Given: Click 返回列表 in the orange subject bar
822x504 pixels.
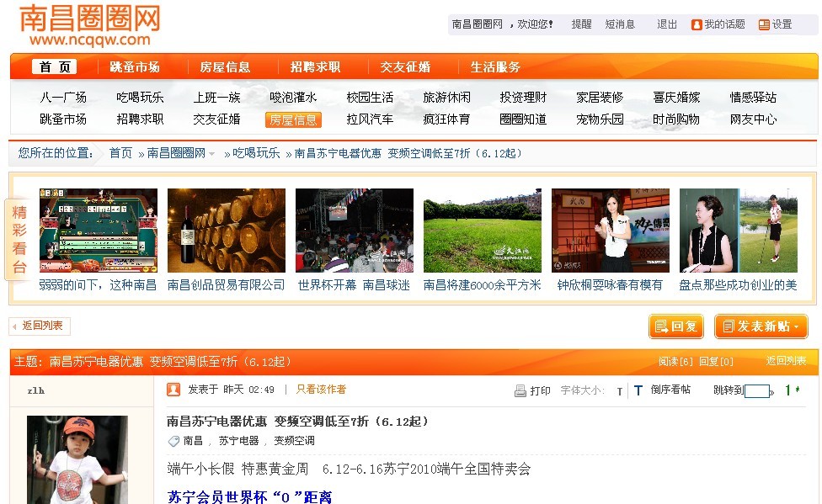Looking at the screenshot, I should [786, 361].
